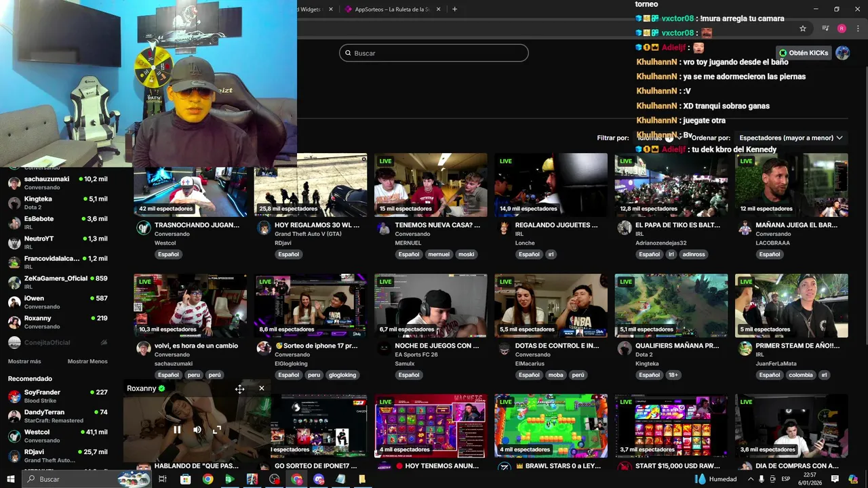868x488 pixels.
Task: Toggle the microphone tray icon
Action: tap(761, 479)
